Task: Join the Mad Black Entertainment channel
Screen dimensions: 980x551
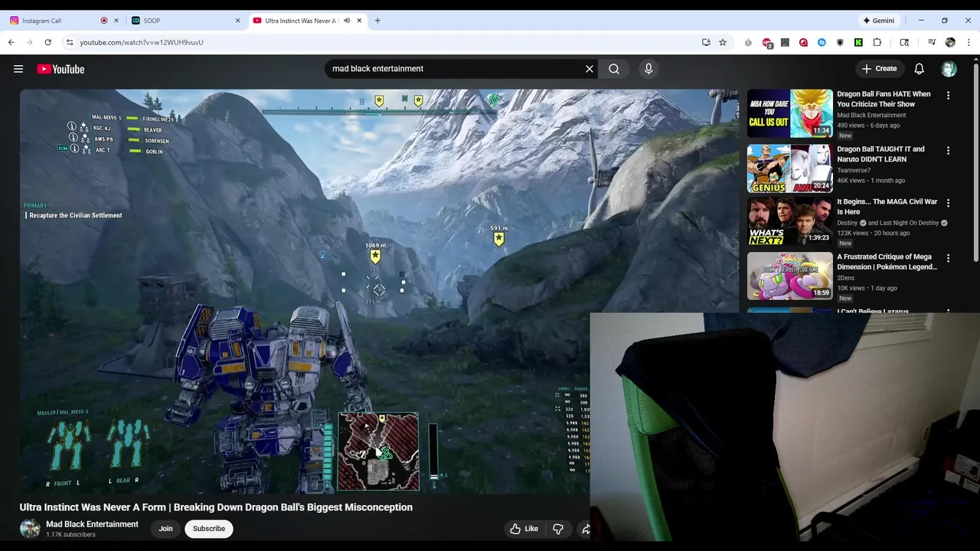Action: tap(165, 529)
